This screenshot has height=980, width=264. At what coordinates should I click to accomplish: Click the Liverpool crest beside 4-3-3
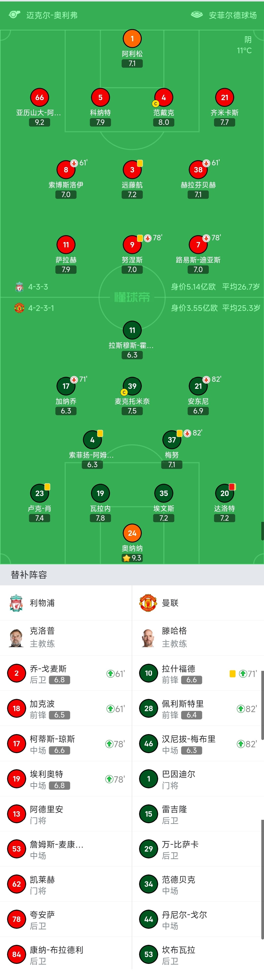19,287
